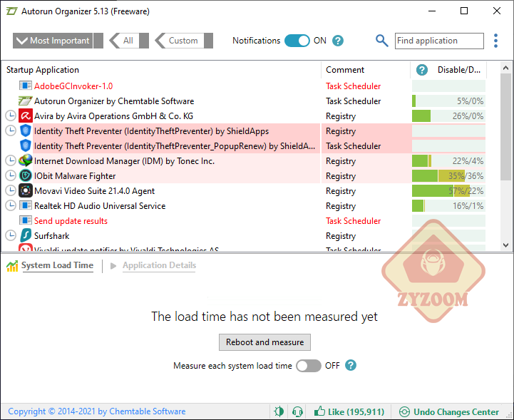Switch to System Load Time tab
This screenshot has height=420, width=514.
[x=57, y=265]
